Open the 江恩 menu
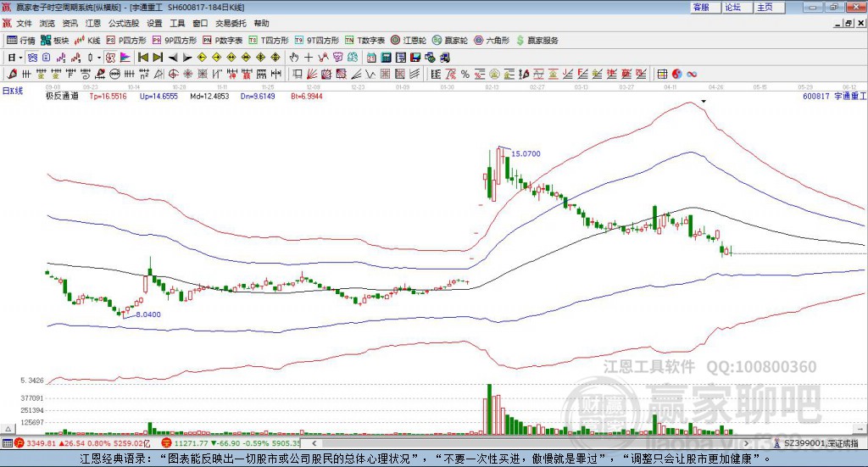 click(93, 23)
